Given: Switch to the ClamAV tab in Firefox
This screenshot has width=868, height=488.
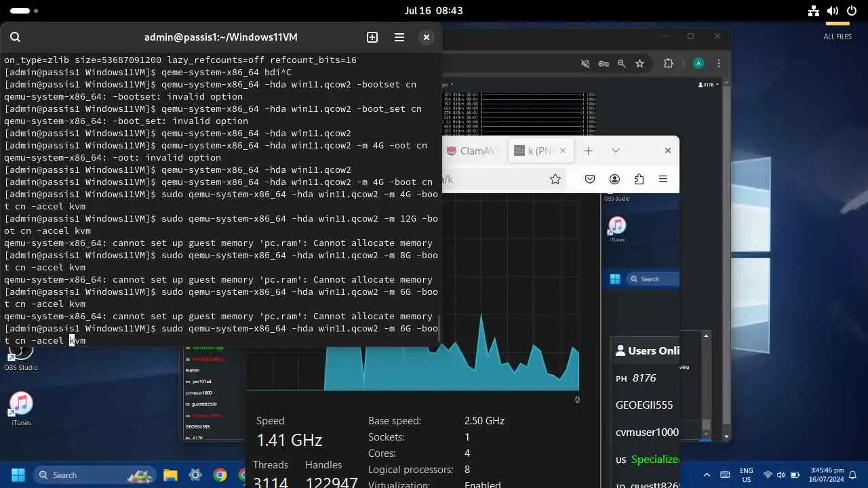Looking at the screenshot, I should click(x=472, y=151).
